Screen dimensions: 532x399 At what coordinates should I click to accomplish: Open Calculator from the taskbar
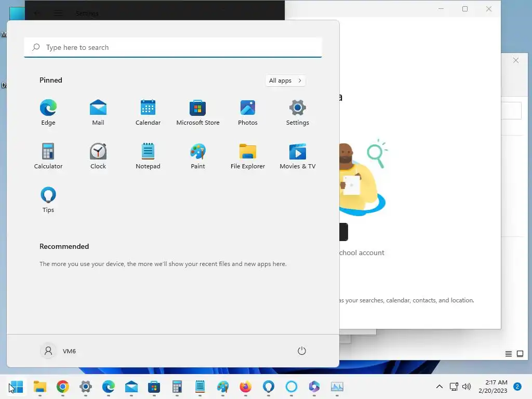tap(177, 387)
